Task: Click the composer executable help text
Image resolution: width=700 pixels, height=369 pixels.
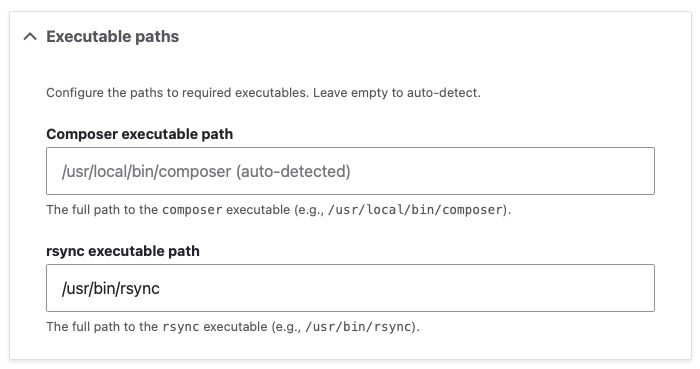Action: tap(279, 210)
